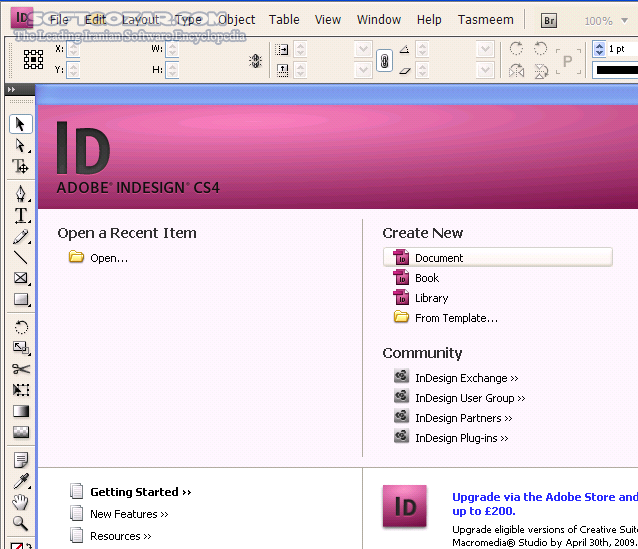Select the Line tool
The image size is (638, 549).
pos(20,258)
